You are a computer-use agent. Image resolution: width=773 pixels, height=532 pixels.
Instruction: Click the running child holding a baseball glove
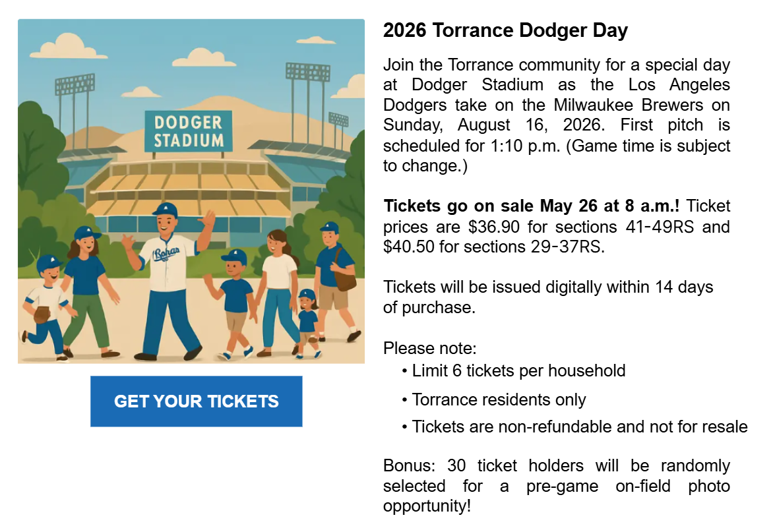(x=47, y=308)
